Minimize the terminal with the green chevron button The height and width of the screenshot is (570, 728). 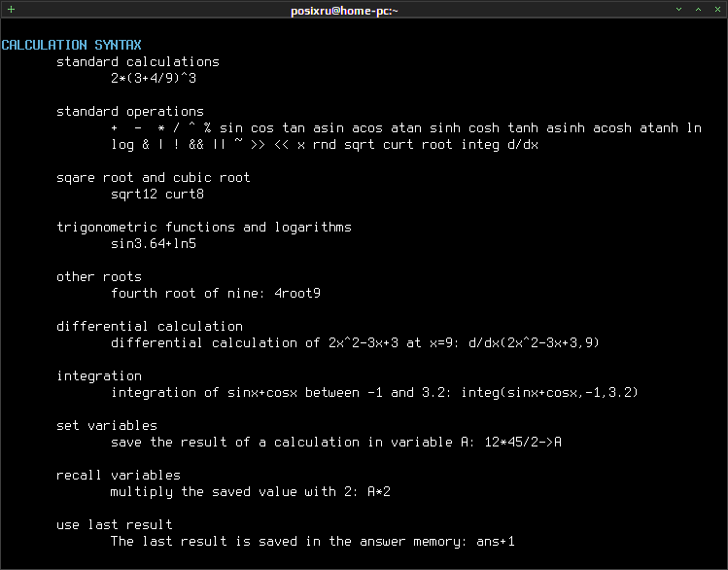click(x=679, y=9)
